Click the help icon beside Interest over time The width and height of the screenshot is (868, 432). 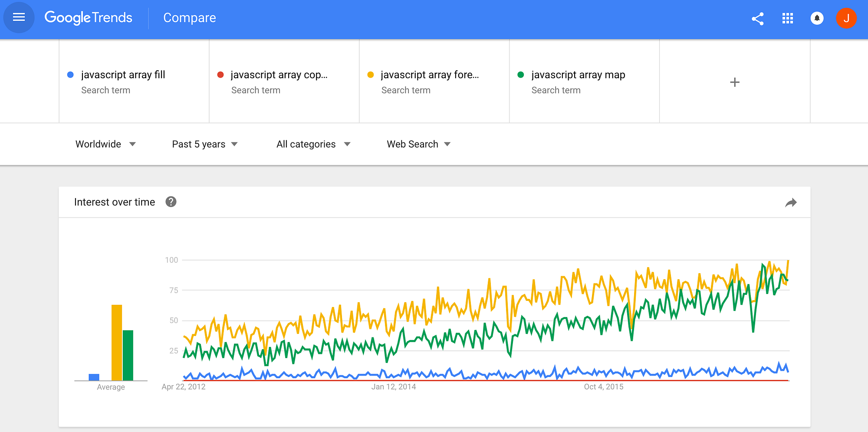pos(171,202)
